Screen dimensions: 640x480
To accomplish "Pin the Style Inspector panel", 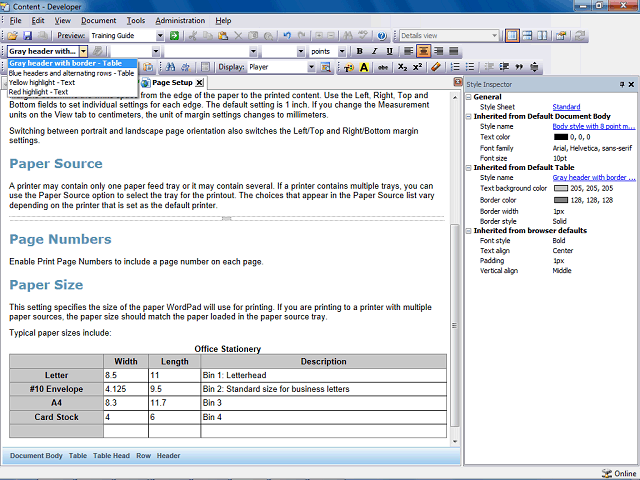I will tap(622, 84).
